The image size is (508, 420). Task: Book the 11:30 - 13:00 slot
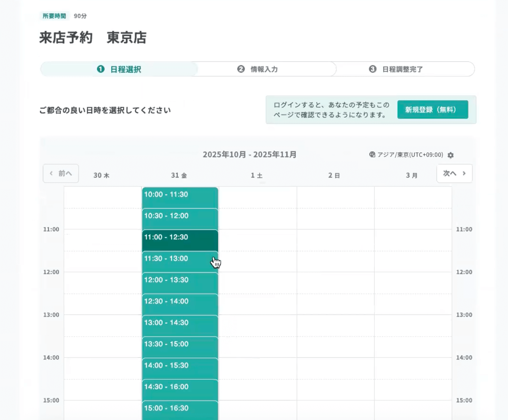(180, 262)
